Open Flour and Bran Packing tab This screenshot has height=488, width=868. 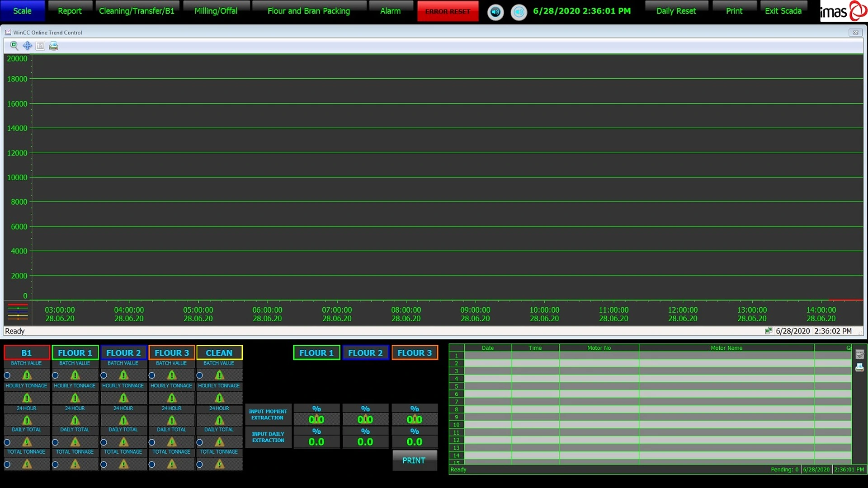click(x=309, y=11)
